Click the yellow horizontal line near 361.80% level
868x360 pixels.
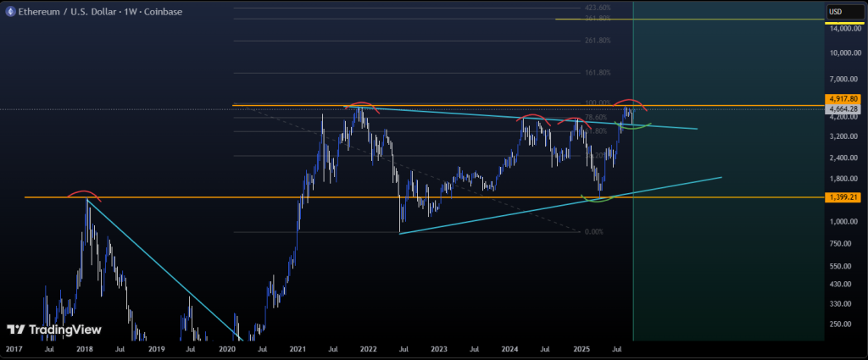tap(678, 19)
